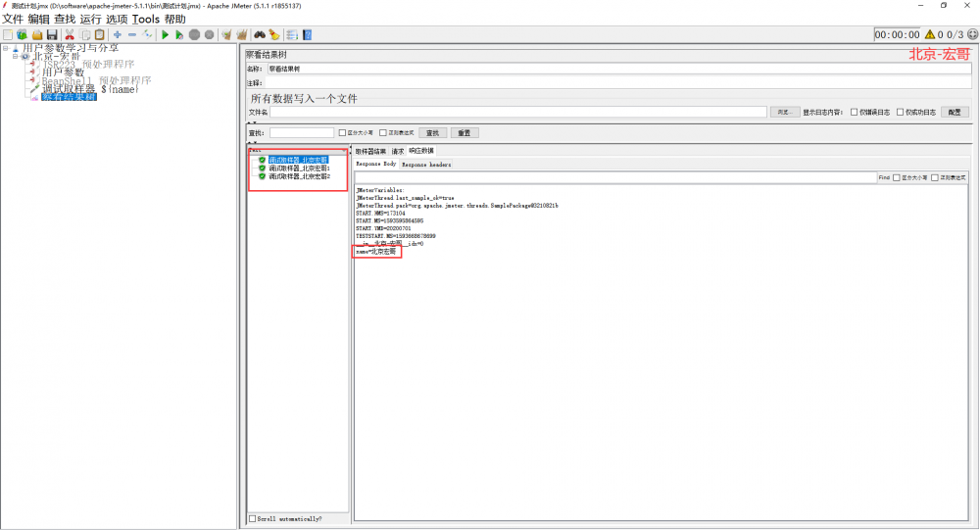Click the New test plan toolbar icon
Viewport: 980px width, 530px height.
8,35
